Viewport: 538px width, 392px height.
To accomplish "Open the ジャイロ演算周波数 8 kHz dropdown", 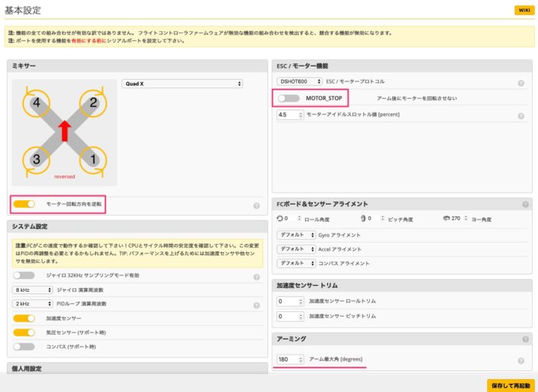I will (31, 290).
